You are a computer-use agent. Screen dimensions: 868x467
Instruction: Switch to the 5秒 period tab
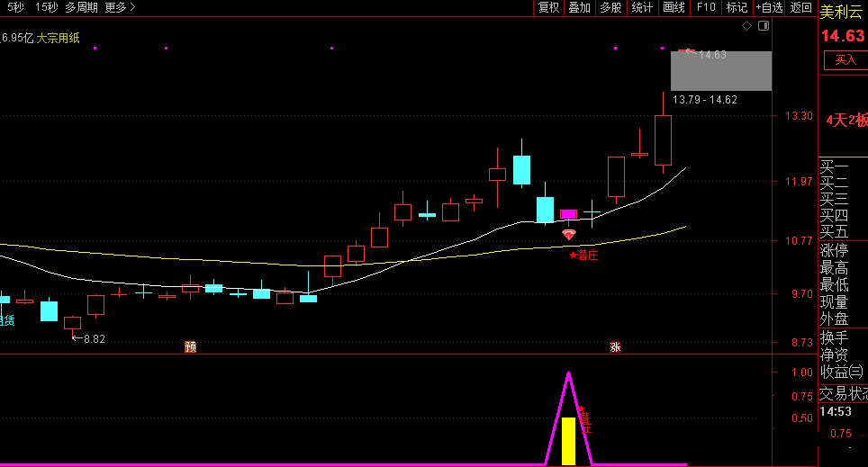16,7
